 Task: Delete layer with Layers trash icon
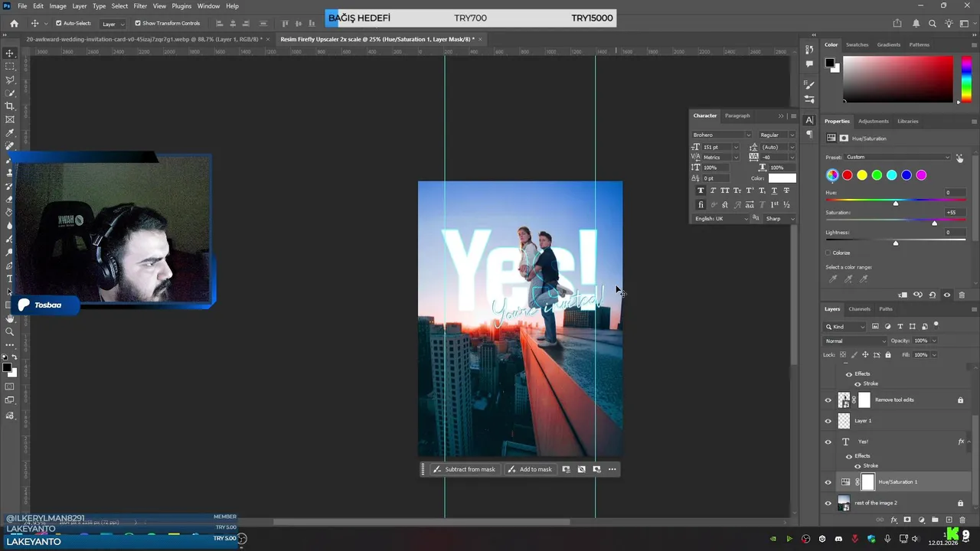(962, 520)
